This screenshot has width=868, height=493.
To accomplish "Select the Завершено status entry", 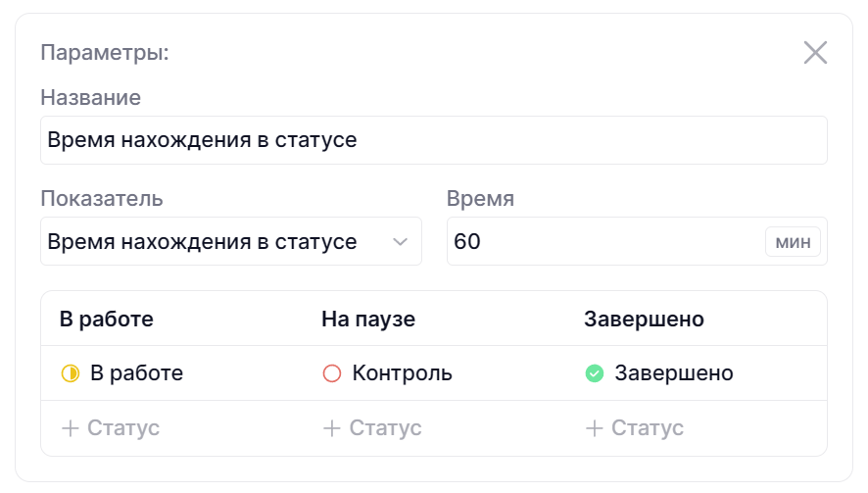I will [x=673, y=373].
